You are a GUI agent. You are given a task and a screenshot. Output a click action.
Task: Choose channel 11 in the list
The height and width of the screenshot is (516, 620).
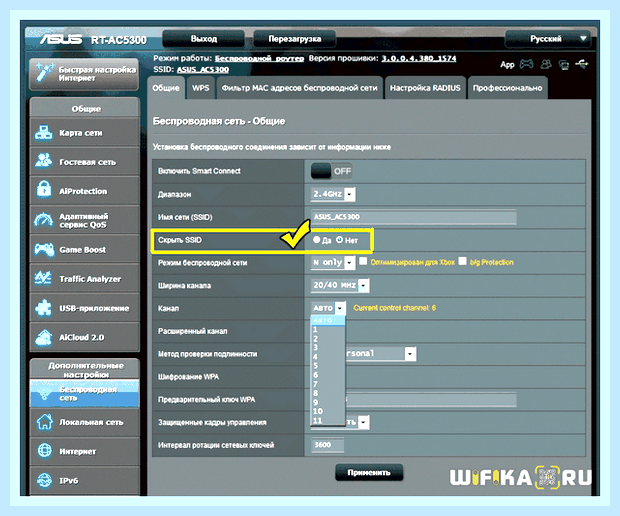click(x=328, y=420)
